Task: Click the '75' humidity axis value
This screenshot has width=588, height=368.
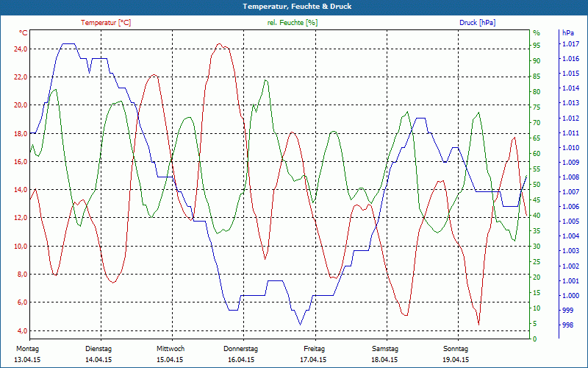Action: tap(537, 107)
